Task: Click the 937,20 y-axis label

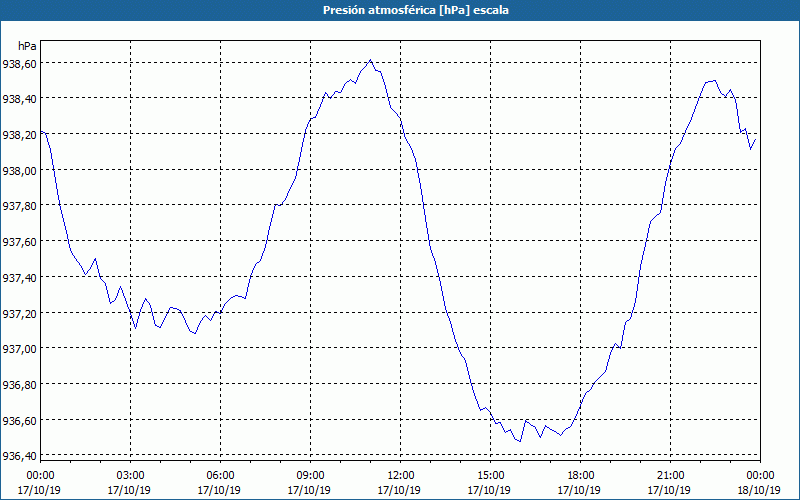Action: [x=19, y=314]
